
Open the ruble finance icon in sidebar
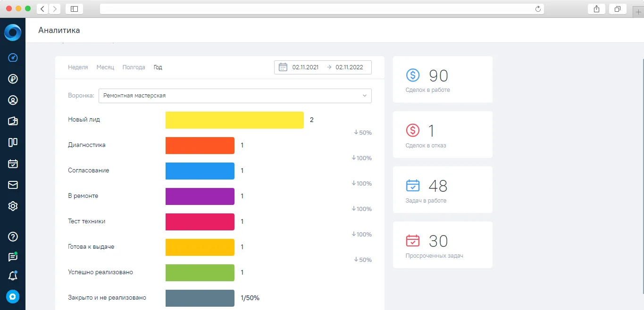click(13, 79)
